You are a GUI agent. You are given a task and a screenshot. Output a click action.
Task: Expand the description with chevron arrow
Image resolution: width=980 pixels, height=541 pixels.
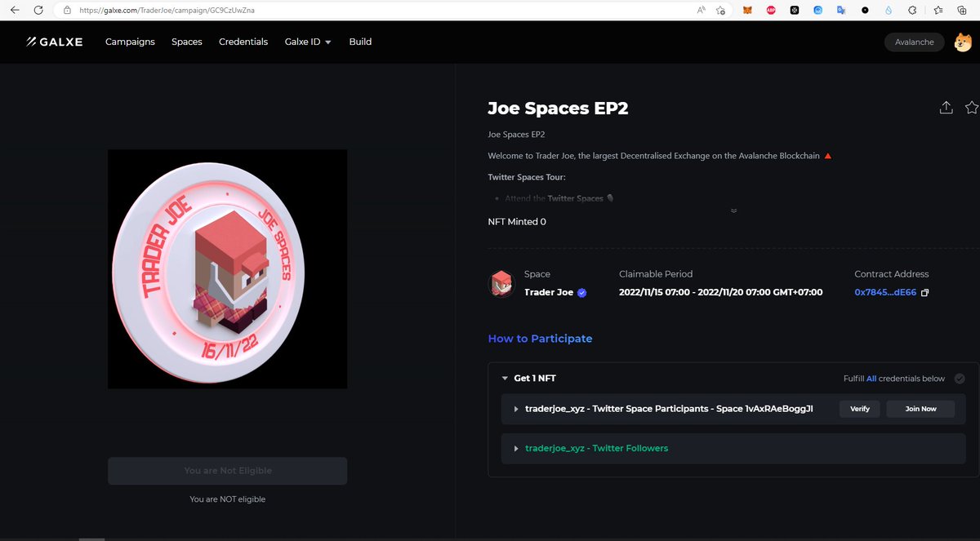click(733, 211)
